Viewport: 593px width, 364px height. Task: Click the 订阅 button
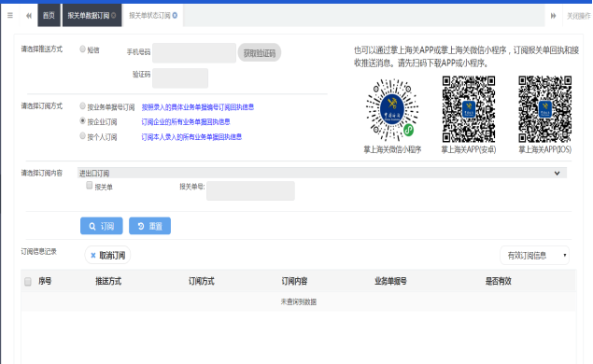click(102, 226)
